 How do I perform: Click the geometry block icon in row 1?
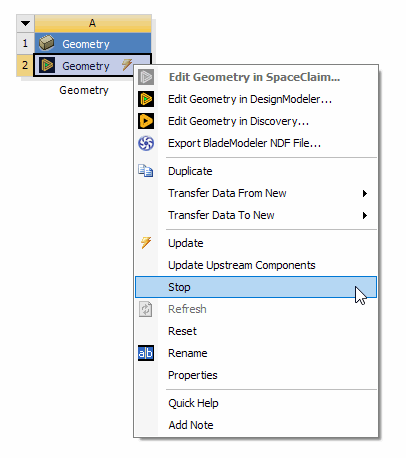pyautogui.click(x=47, y=43)
